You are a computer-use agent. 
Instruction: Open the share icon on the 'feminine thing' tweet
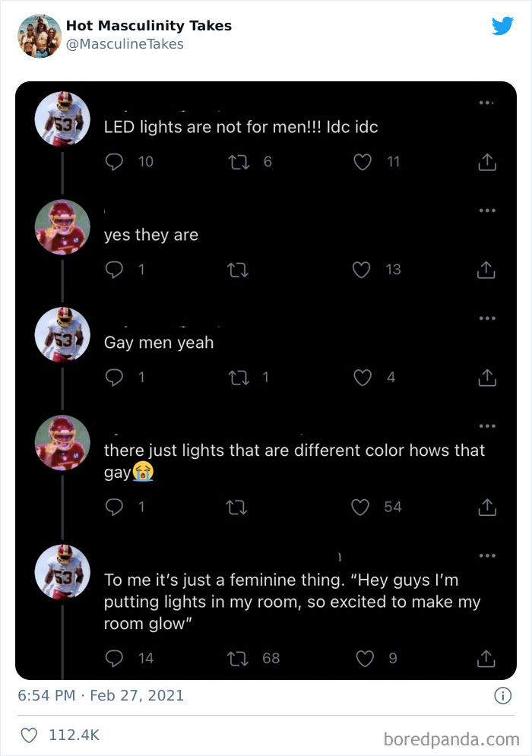tap(486, 658)
